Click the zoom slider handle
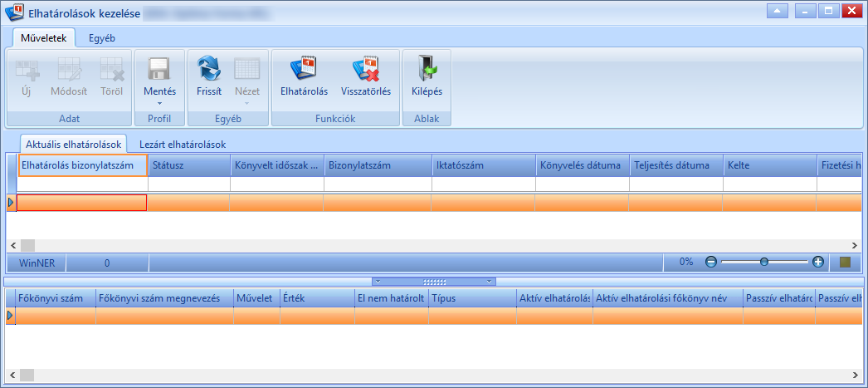868x388 pixels. tap(764, 263)
